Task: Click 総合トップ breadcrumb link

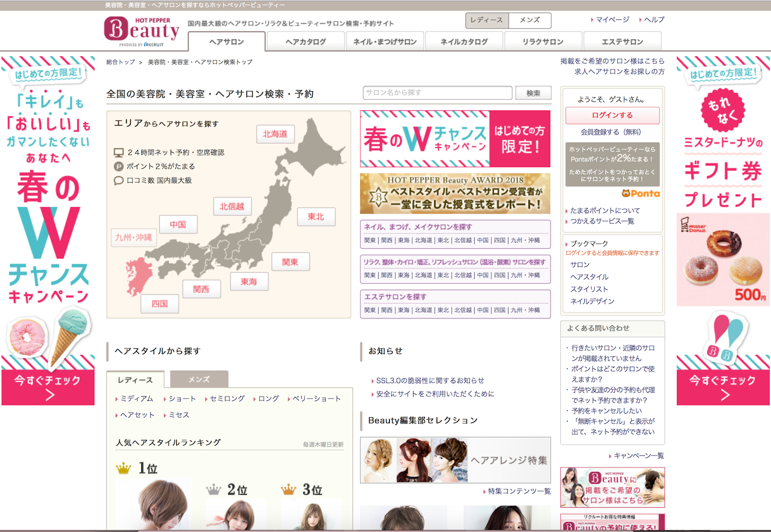Action: click(120, 62)
